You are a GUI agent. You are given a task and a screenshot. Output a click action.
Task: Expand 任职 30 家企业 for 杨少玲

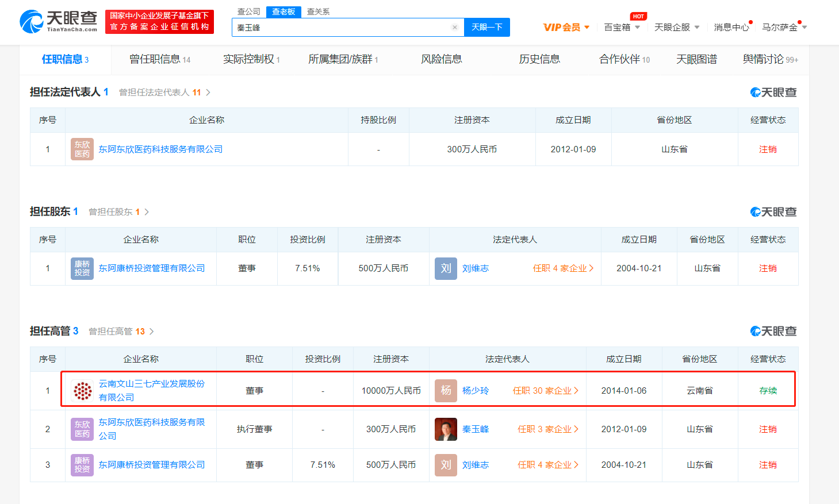point(545,391)
